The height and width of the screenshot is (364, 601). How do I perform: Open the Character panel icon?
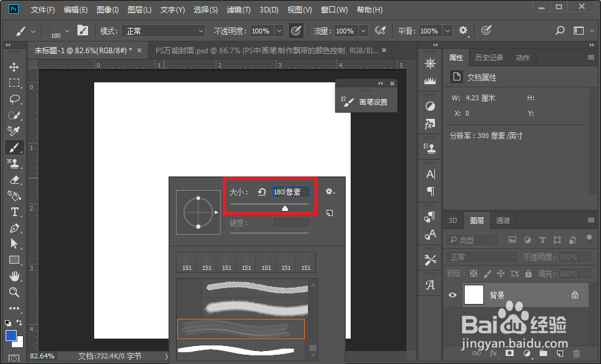pyautogui.click(x=430, y=175)
